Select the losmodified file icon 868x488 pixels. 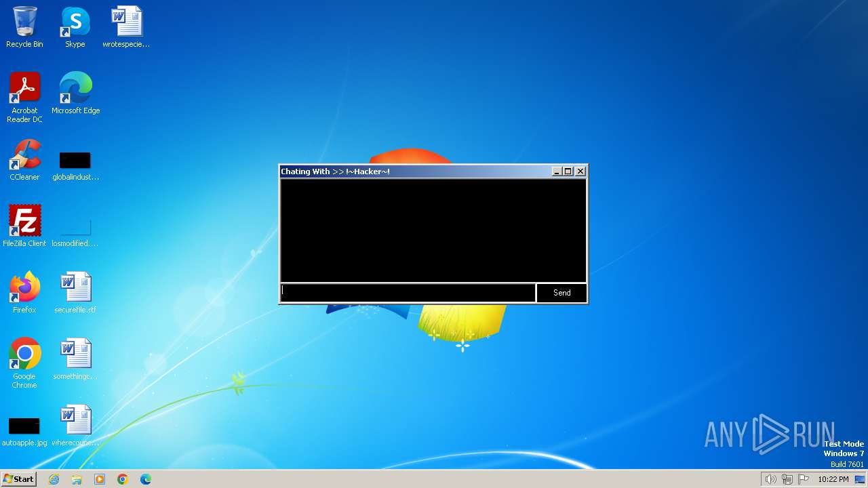(x=75, y=230)
